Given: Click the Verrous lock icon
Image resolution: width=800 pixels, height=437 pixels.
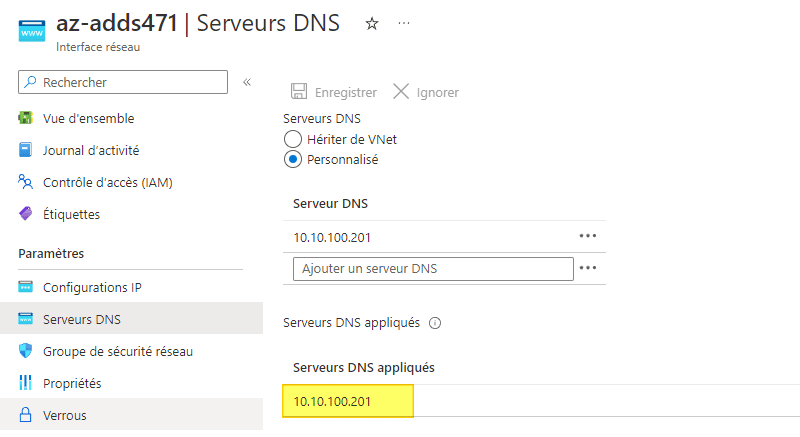Looking at the screenshot, I should point(26,415).
